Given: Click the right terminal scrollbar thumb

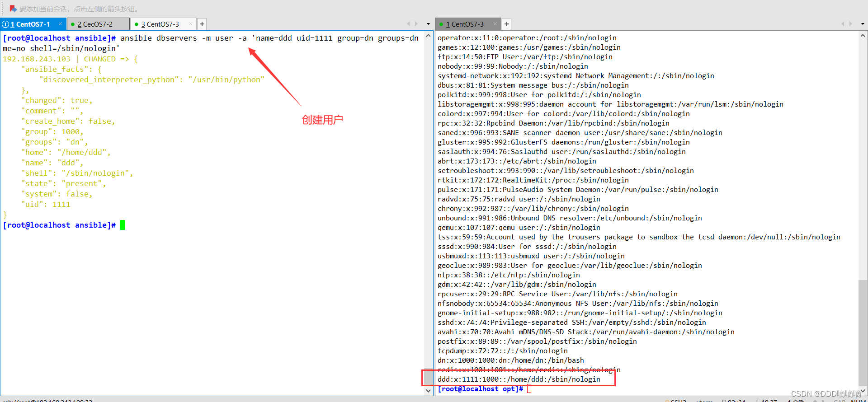Looking at the screenshot, I should click(863, 333).
